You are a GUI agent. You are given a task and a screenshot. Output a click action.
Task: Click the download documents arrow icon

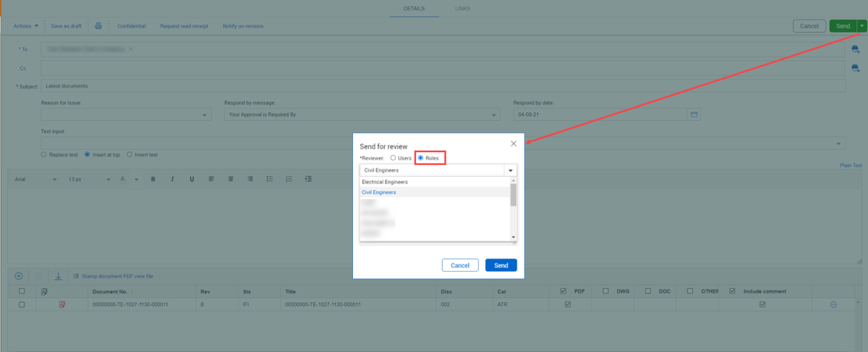click(x=58, y=276)
